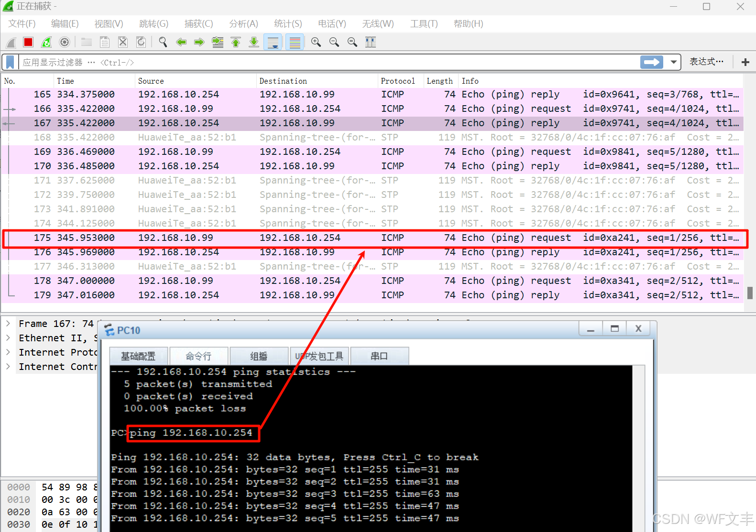Jump to the first packet
The height and width of the screenshot is (532, 756).
point(236,43)
